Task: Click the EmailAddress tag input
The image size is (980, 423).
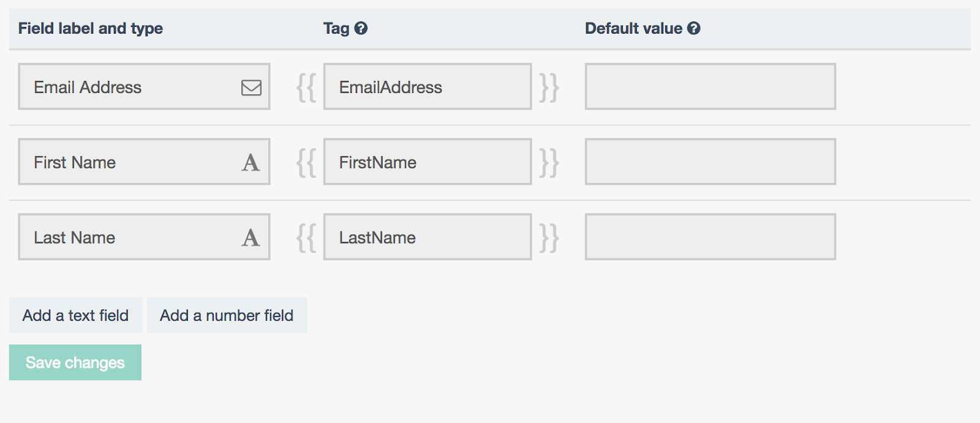Action: pyautogui.click(x=427, y=87)
